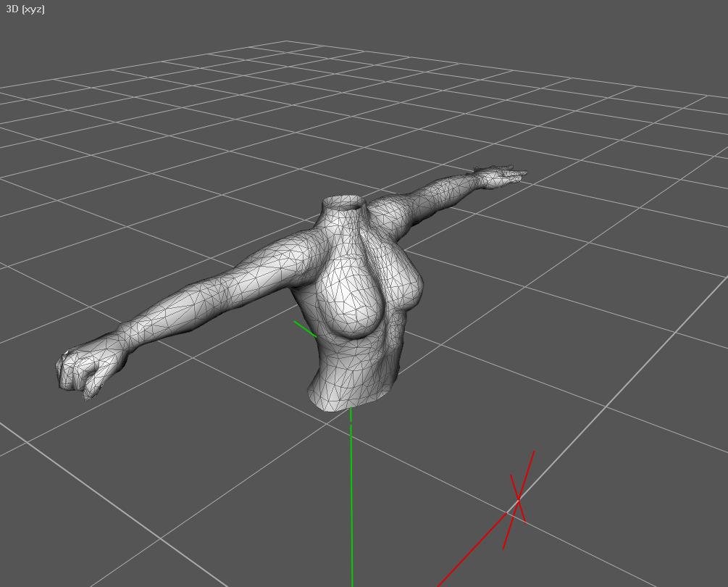Viewport: 728px width, 587px height.
Task: Click the red axis line near the bottom
Action: [x=472, y=550]
